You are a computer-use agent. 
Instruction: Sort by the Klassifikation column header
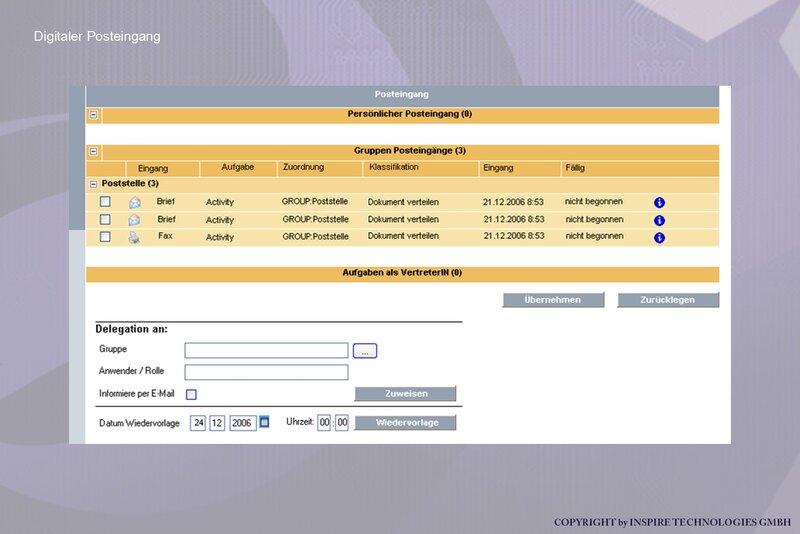(394, 167)
